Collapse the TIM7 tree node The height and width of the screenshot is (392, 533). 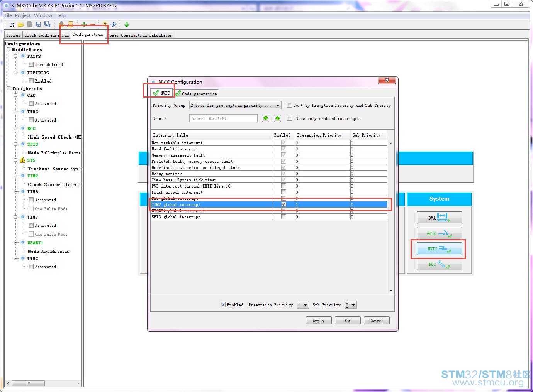[x=15, y=217]
